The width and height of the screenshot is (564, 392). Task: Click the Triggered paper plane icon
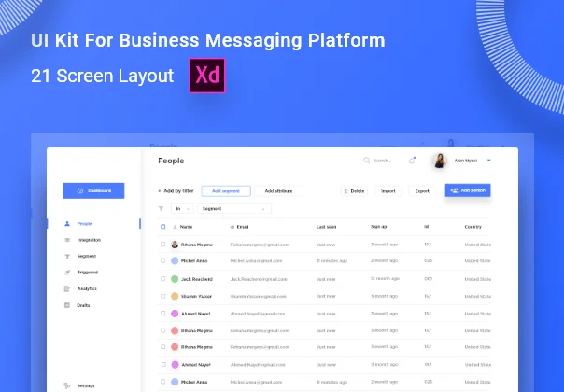click(x=67, y=273)
